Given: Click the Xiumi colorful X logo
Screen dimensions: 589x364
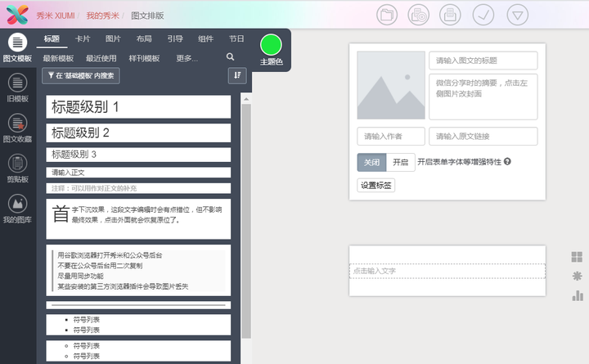Looking at the screenshot, I should 17,15.
